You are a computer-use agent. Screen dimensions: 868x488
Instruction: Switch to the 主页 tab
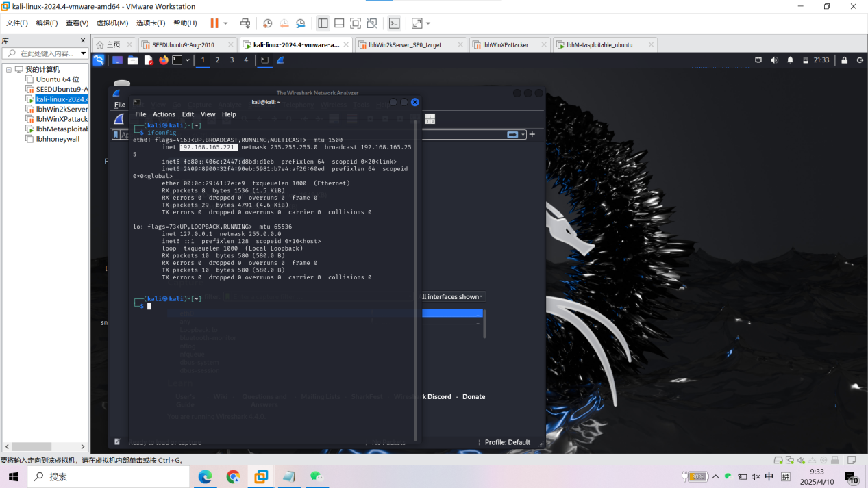(x=113, y=44)
